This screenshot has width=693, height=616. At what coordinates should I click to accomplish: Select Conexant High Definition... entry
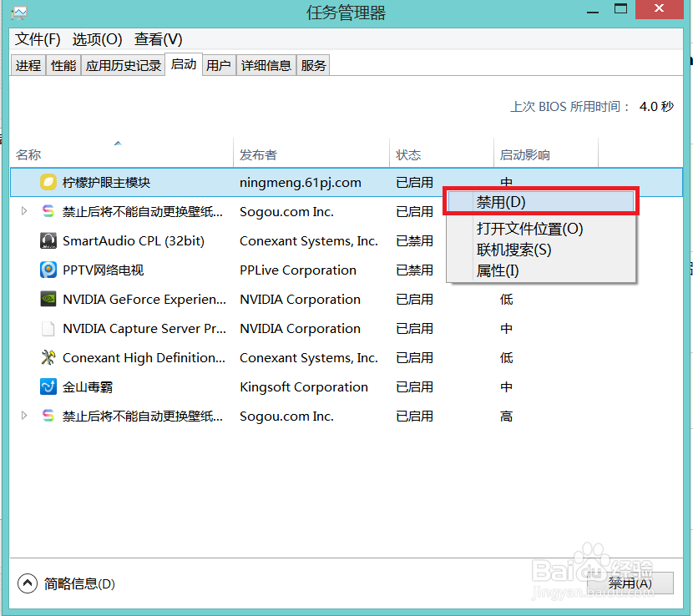[x=144, y=357]
